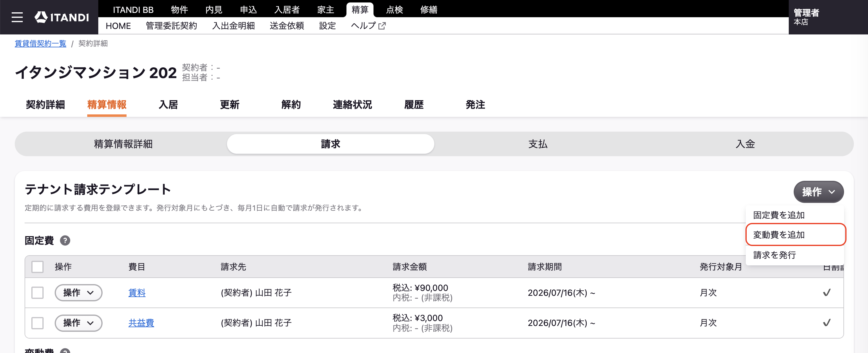This screenshot has height=353, width=868.
Task: Open the 共益費 fee item link
Action: coord(141,323)
